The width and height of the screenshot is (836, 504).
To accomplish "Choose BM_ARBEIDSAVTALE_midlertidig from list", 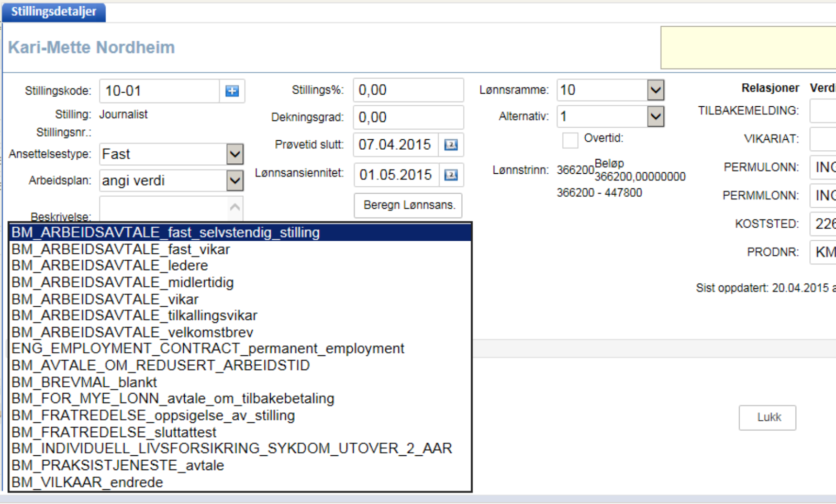I will [240, 282].
